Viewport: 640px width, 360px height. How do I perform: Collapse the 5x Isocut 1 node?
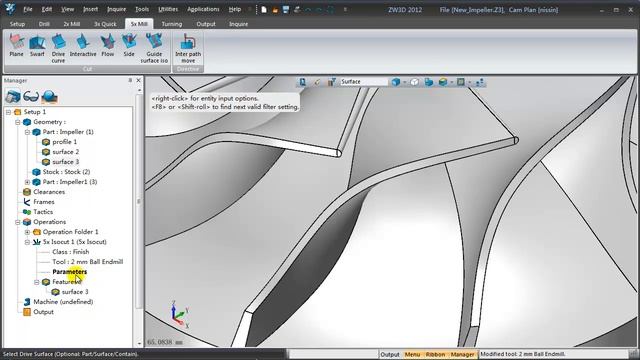click(x=27, y=242)
